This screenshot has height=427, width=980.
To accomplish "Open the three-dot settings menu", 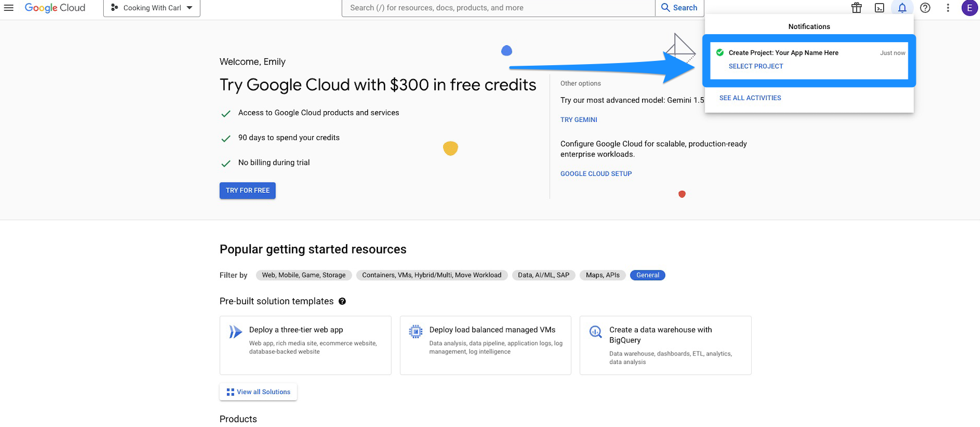I will [x=948, y=8].
